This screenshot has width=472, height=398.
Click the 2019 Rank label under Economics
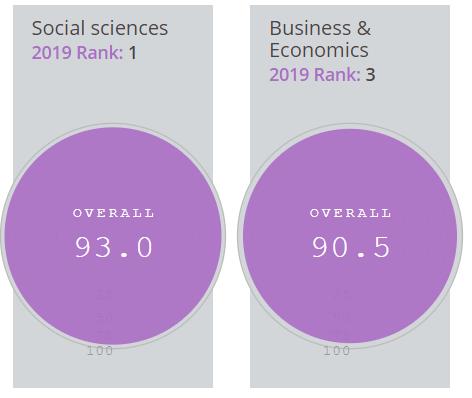315,74
